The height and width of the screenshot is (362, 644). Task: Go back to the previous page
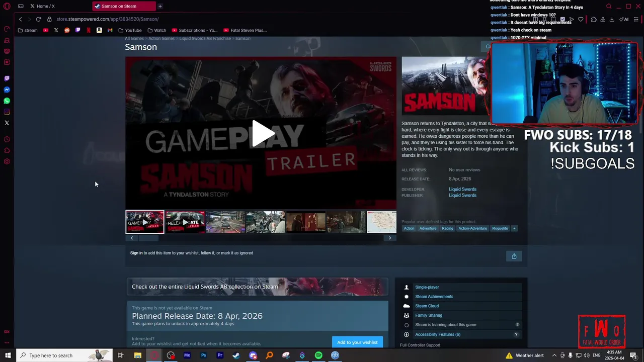[x=20, y=19]
